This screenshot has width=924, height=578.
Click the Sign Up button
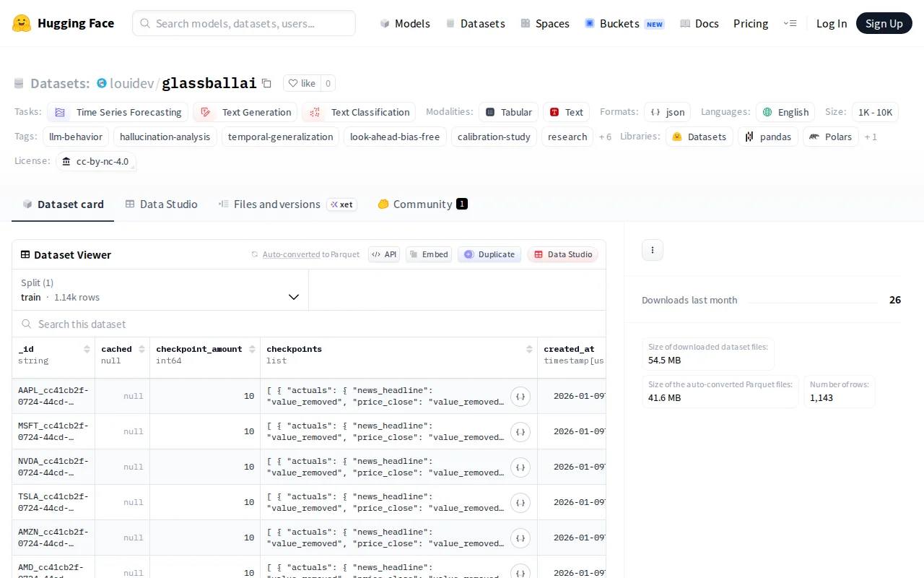[884, 23]
